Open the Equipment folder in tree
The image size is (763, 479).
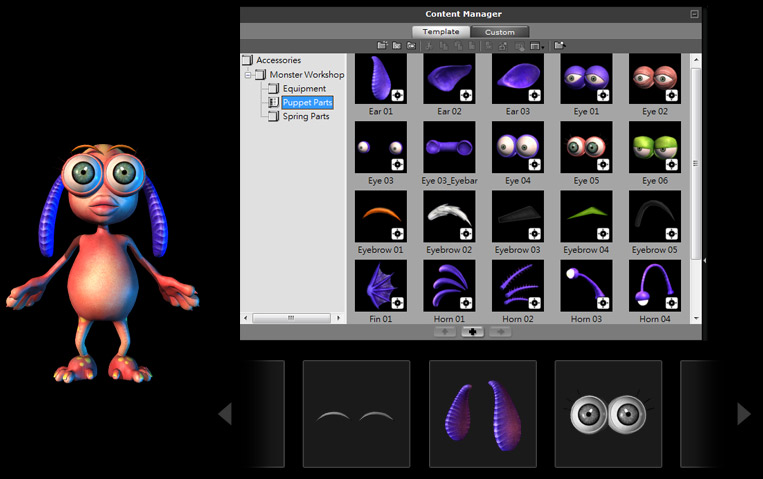point(304,89)
